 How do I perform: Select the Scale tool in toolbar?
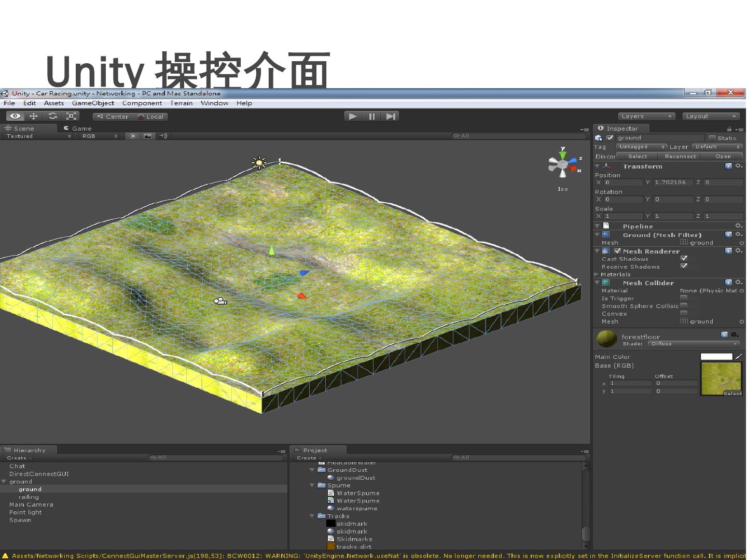tap(72, 116)
